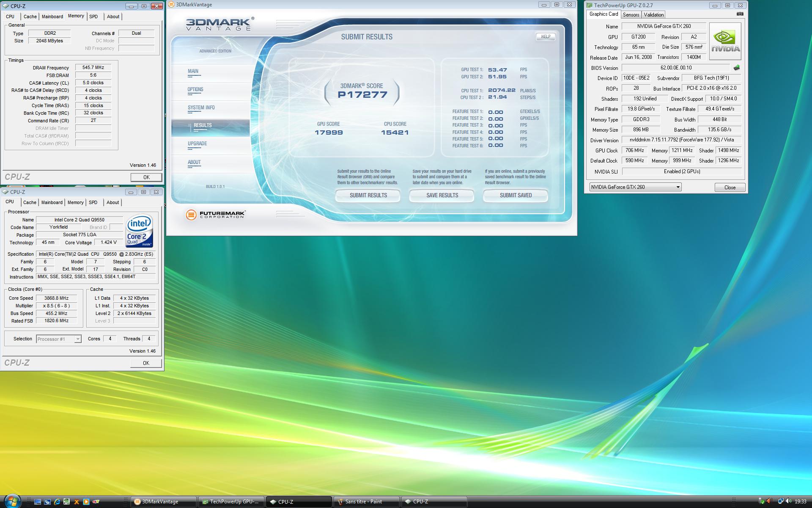812x508 pixels.
Task: Switch to Mainboard tab in upper CPU-Z window
Action: [x=52, y=17]
